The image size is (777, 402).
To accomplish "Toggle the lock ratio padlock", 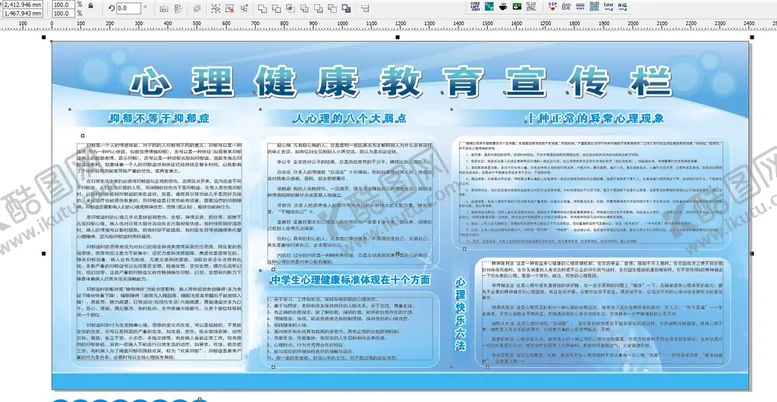I will [90, 6].
